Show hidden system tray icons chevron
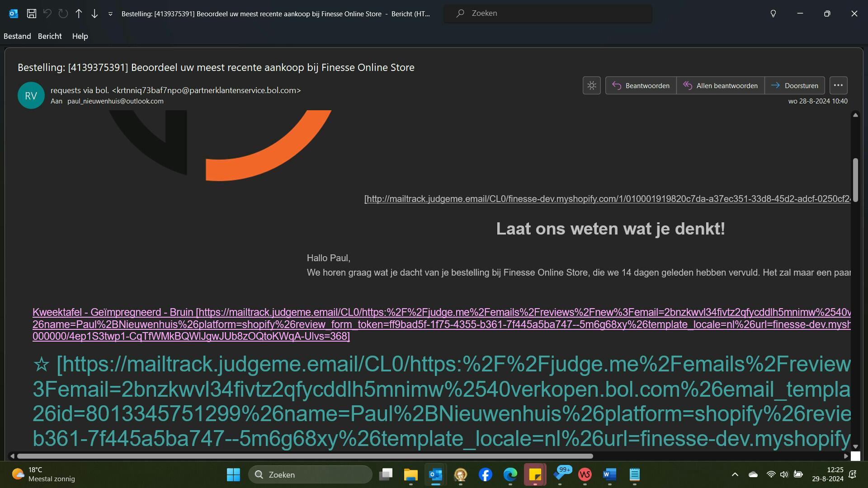Viewport: 868px width, 488px height. [735, 474]
